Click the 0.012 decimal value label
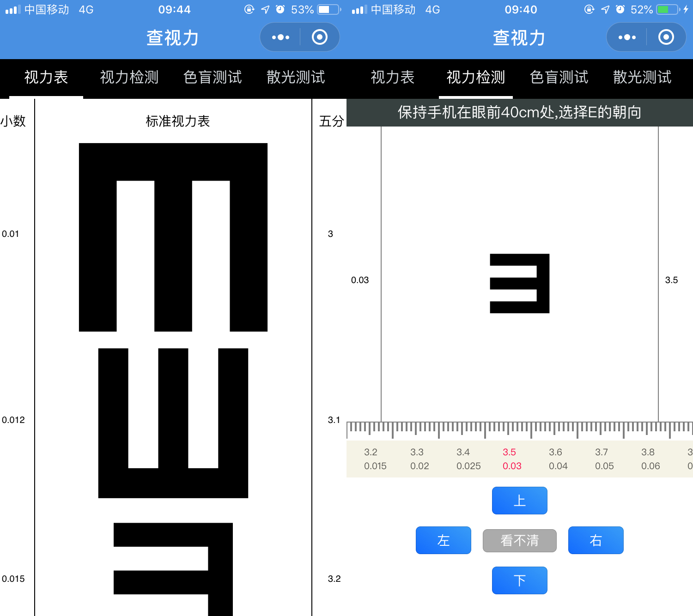693x616 pixels. [13, 420]
